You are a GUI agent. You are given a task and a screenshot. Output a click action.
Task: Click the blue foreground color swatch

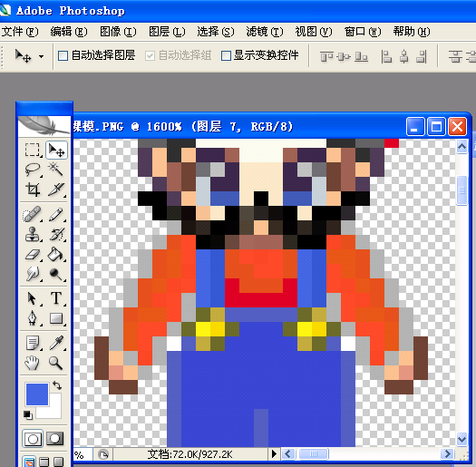coord(37,394)
